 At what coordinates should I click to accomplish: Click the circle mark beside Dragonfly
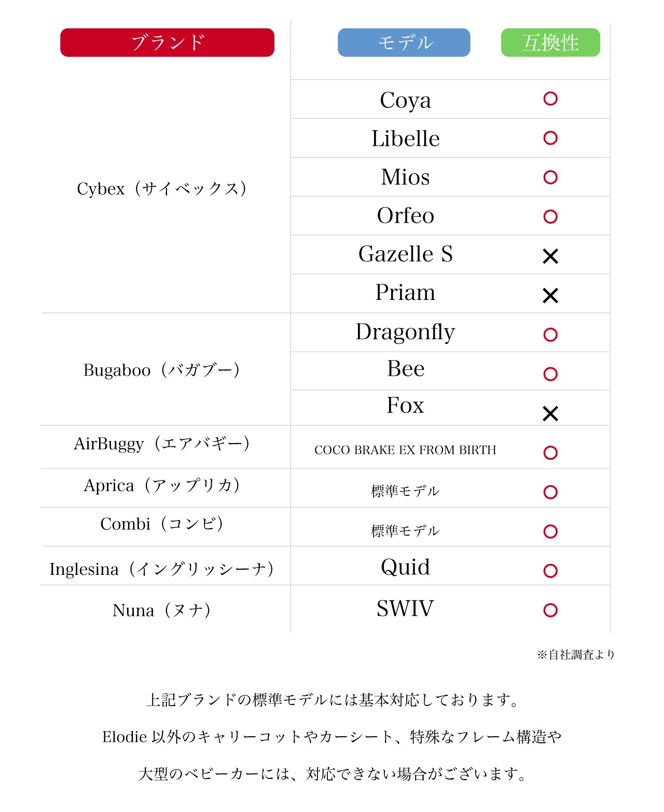click(550, 335)
